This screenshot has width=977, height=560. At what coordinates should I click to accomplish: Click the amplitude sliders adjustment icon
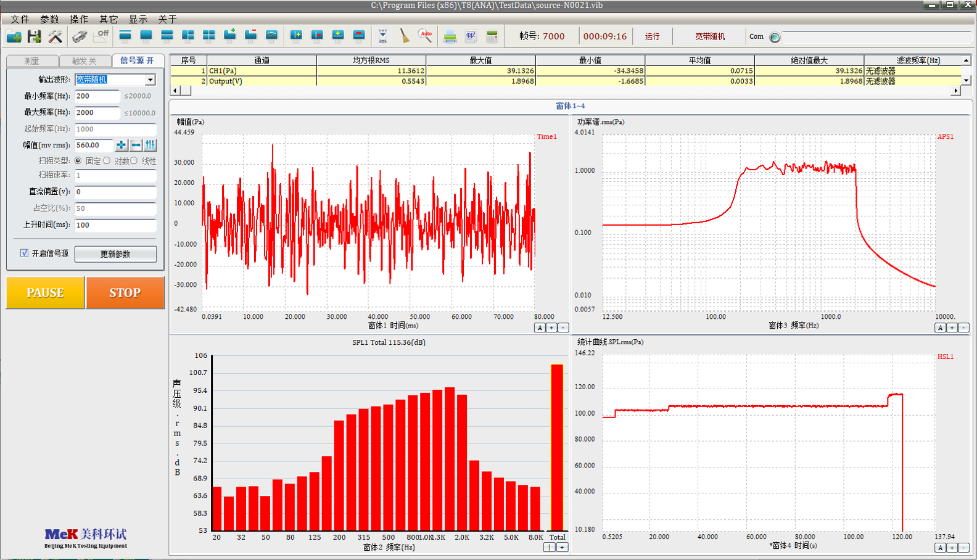point(150,146)
